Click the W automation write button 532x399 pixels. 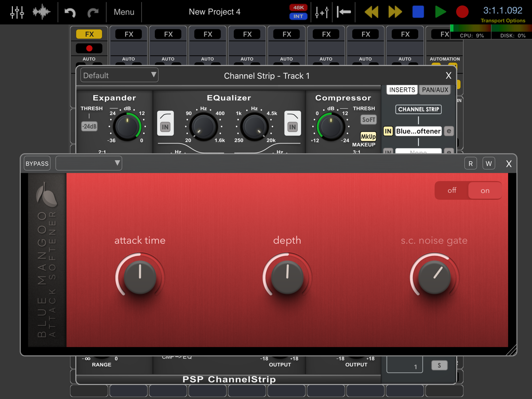tap(488, 164)
